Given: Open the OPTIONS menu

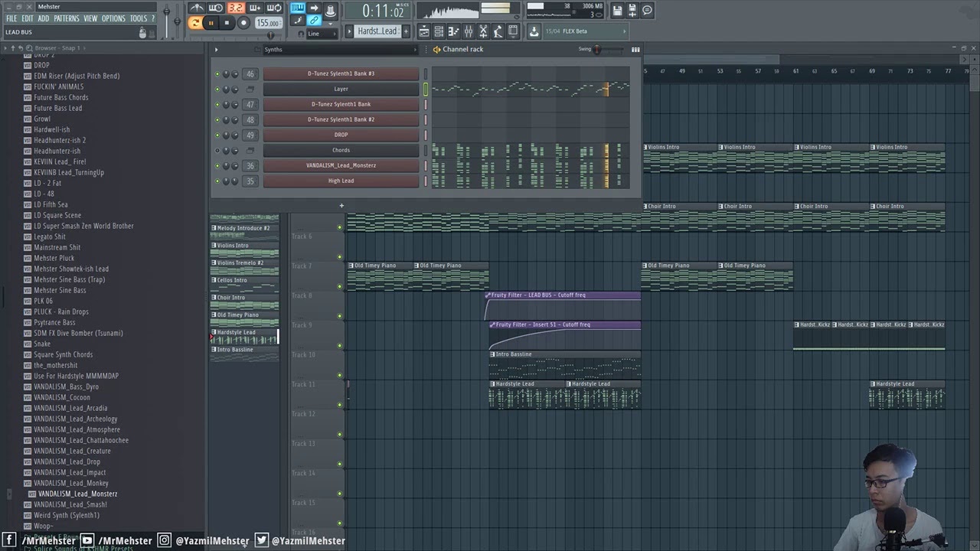Looking at the screenshot, I should click(113, 18).
